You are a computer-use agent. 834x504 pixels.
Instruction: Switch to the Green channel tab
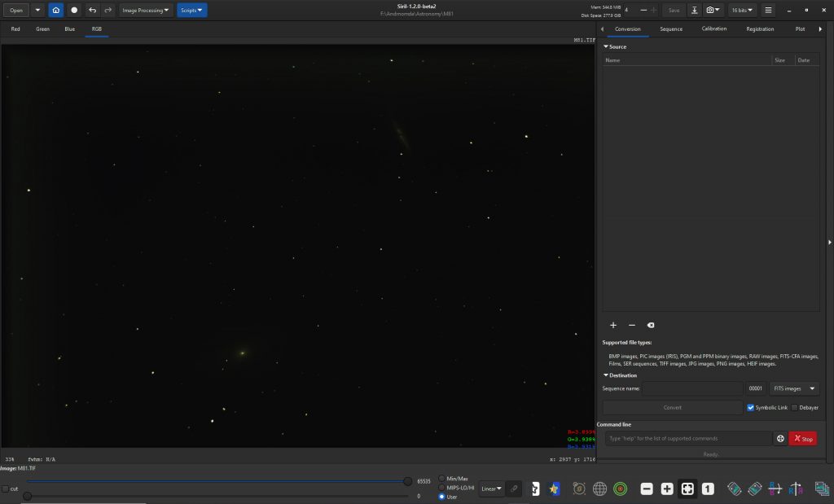coord(42,29)
